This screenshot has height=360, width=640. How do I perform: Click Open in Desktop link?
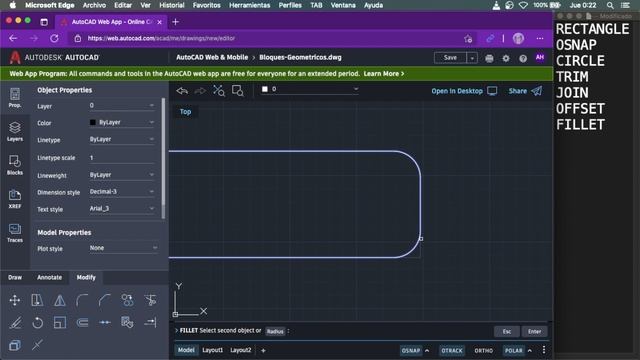[x=464, y=91]
